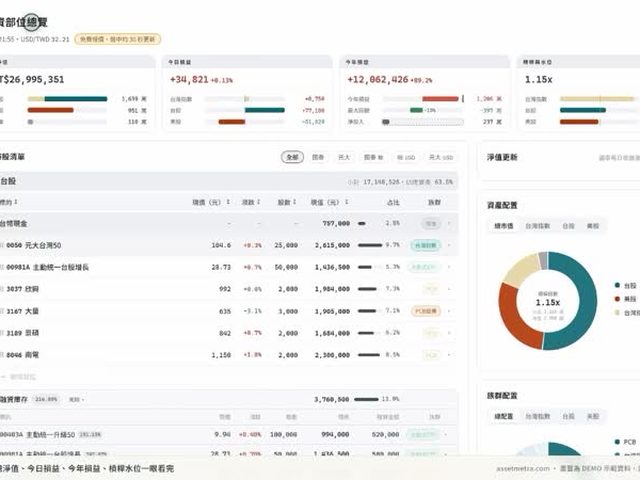This screenshot has height=480, width=640.
Task: Click the tag on 00981A 主動統一台股增長 row
Action: tap(424, 267)
